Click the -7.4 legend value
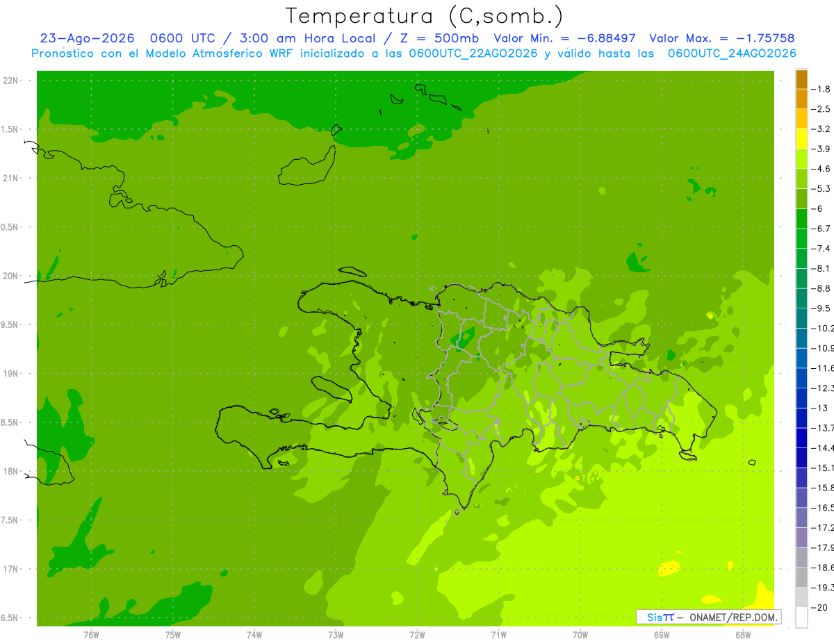Viewport: 834px width, 644px height. [821, 249]
